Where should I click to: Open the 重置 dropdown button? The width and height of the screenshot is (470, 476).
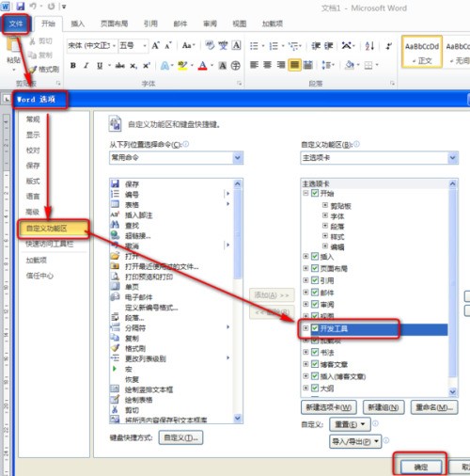tap(350, 424)
